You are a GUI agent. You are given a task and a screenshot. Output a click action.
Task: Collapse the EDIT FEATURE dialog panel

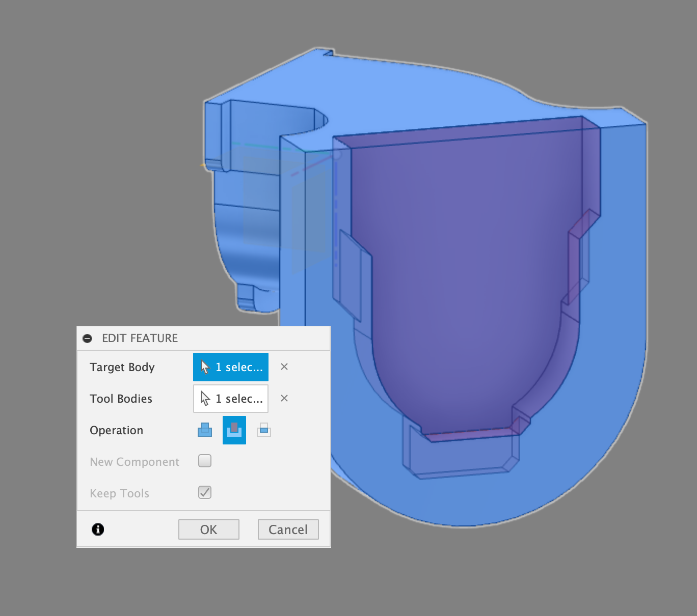tap(87, 339)
